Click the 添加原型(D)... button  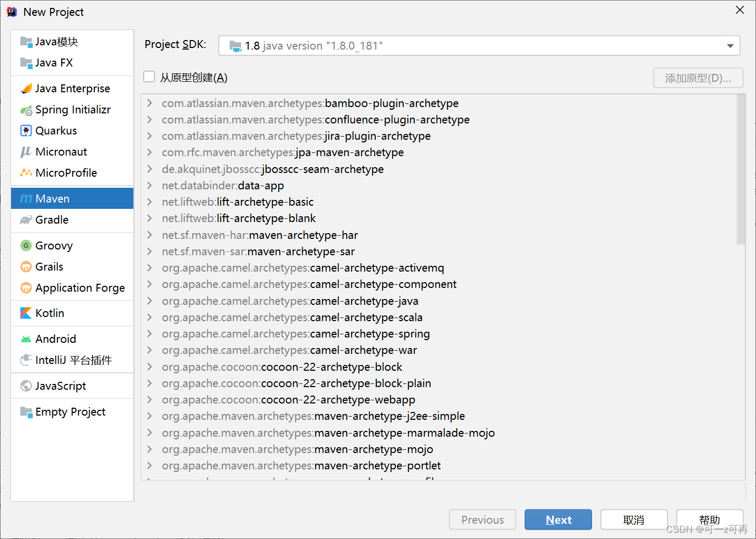(698, 78)
